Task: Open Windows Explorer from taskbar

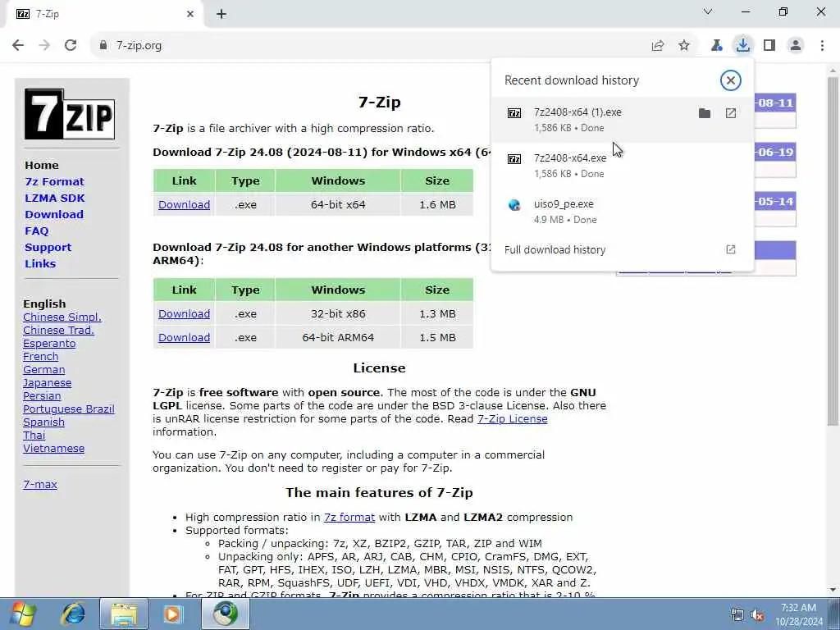Action: coord(124,614)
